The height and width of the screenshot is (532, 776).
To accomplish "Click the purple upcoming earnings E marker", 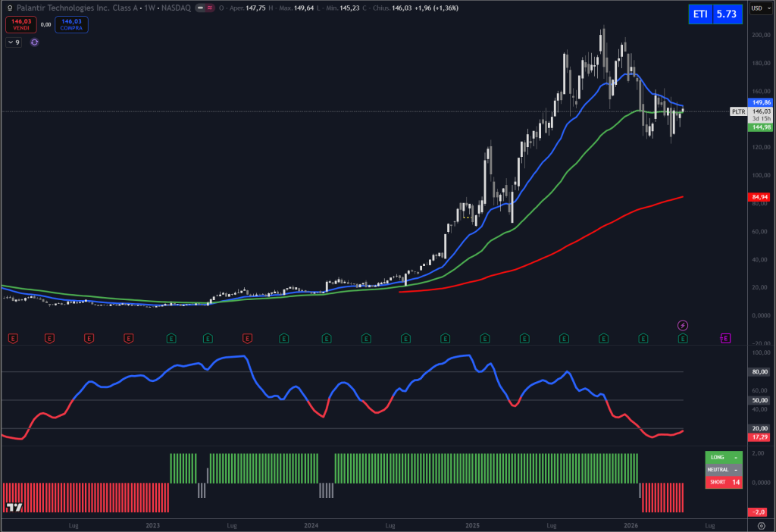I will pyautogui.click(x=725, y=339).
